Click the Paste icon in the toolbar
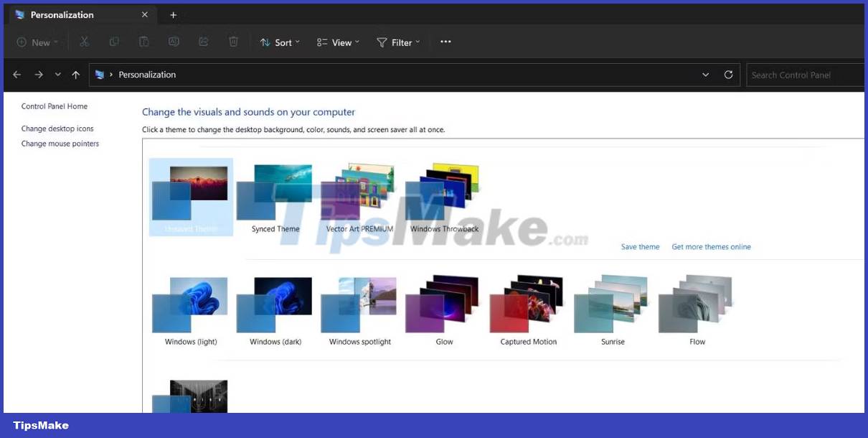 point(143,42)
